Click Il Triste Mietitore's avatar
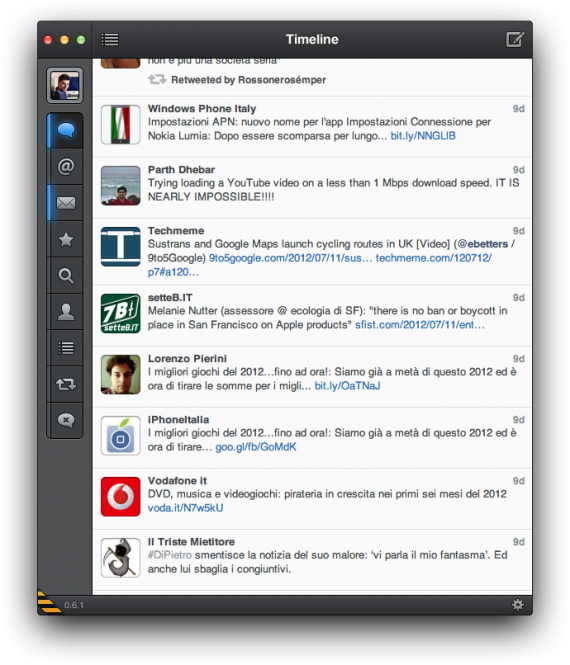Viewport: 570px width, 665px height. [120, 558]
